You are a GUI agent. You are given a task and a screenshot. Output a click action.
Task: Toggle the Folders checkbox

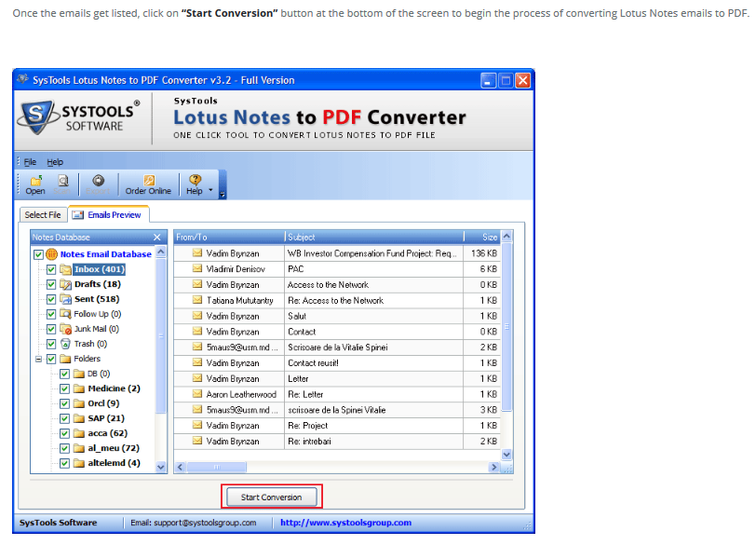(51, 359)
